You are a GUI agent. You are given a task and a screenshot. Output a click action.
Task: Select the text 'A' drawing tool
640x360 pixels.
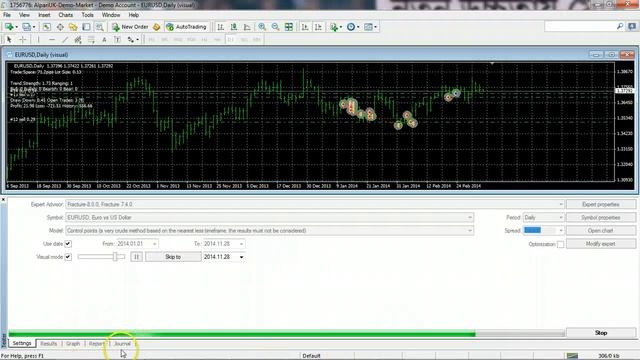tap(104, 40)
